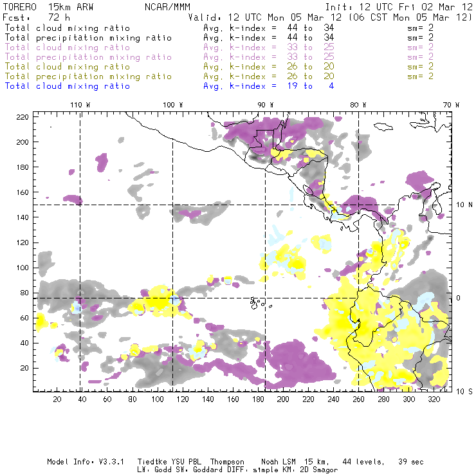Click the "Init: 12 UTC Fri 02 Mar 12" text

(399, 7)
